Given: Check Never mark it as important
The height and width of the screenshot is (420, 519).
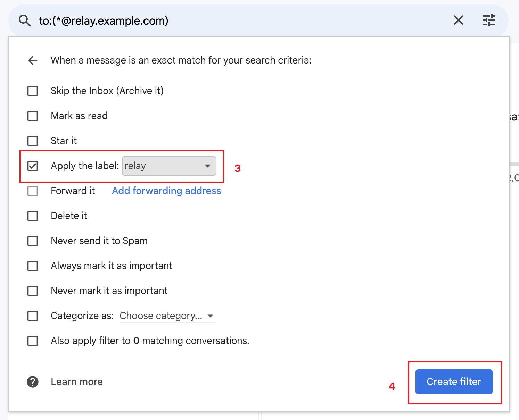Looking at the screenshot, I should pos(33,291).
